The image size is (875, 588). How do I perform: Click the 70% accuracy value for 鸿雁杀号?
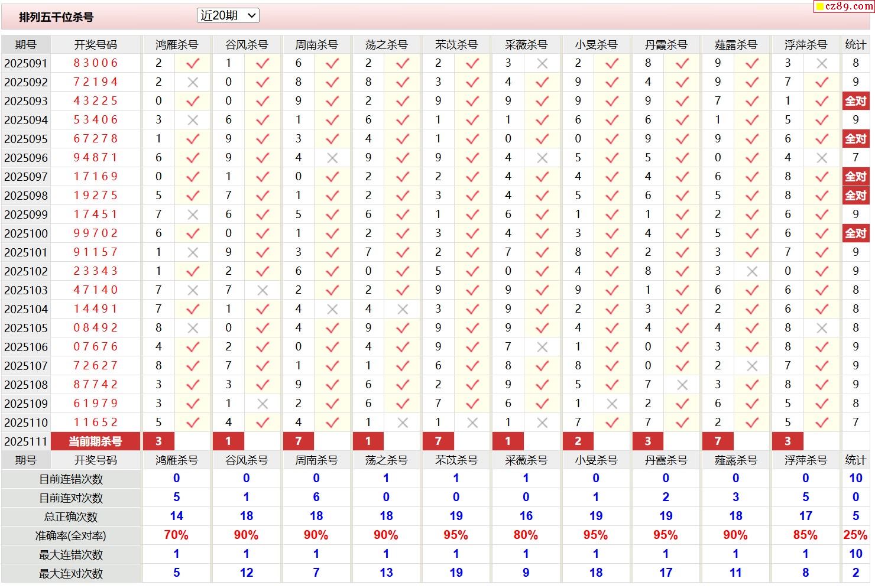tap(176, 535)
